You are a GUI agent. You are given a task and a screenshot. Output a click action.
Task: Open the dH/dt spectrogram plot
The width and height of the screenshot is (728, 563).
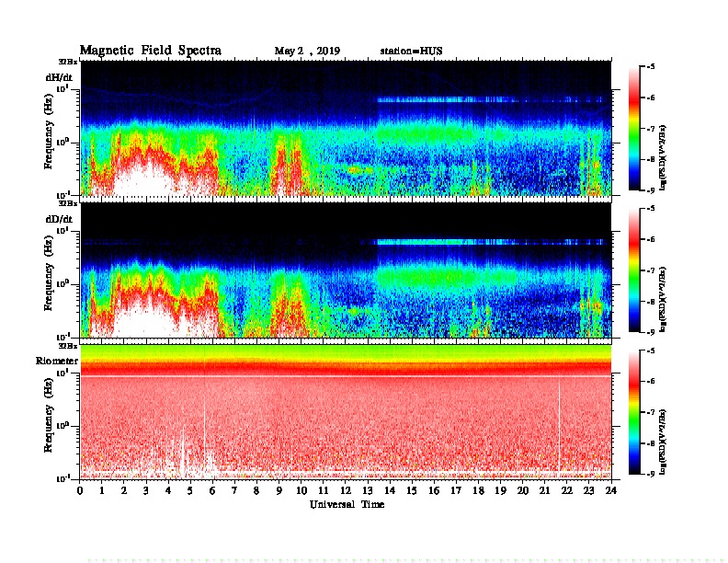coord(346,128)
